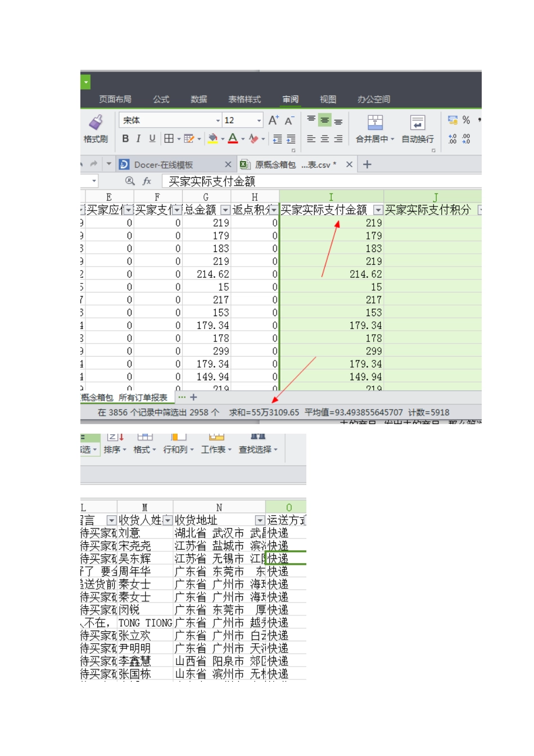Open the 排序 sort menu
The width and height of the screenshot is (534, 756).
(115, 449)
